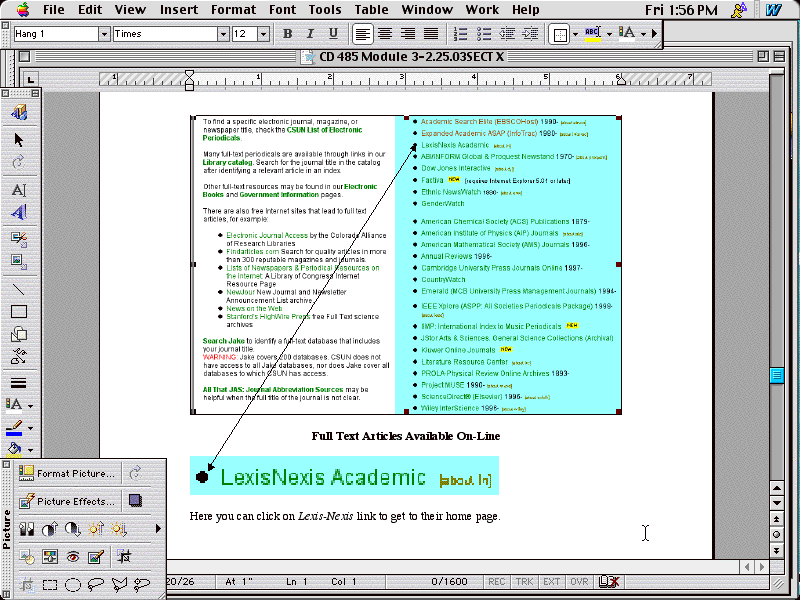This screenshot has width=800, height=600.
Task: Toggle Bold formatting
Action: coord(287,34)
